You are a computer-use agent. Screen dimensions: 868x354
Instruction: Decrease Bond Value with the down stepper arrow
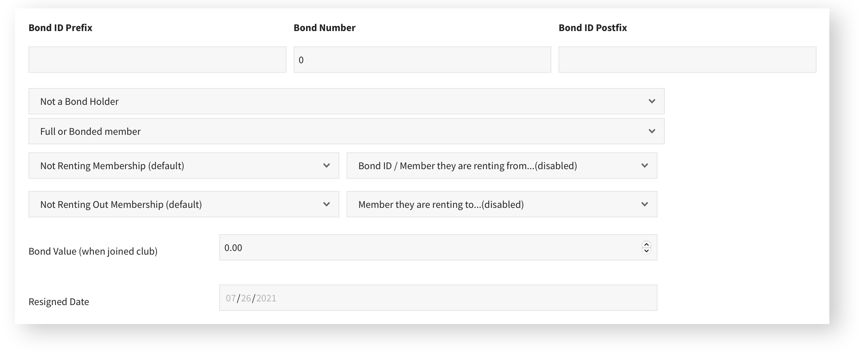646,251
